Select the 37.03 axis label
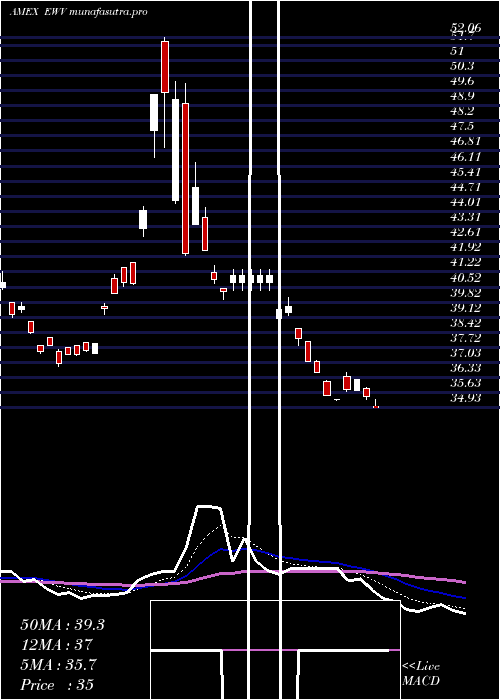Screen dimensions: 500x700 (465, 353)
